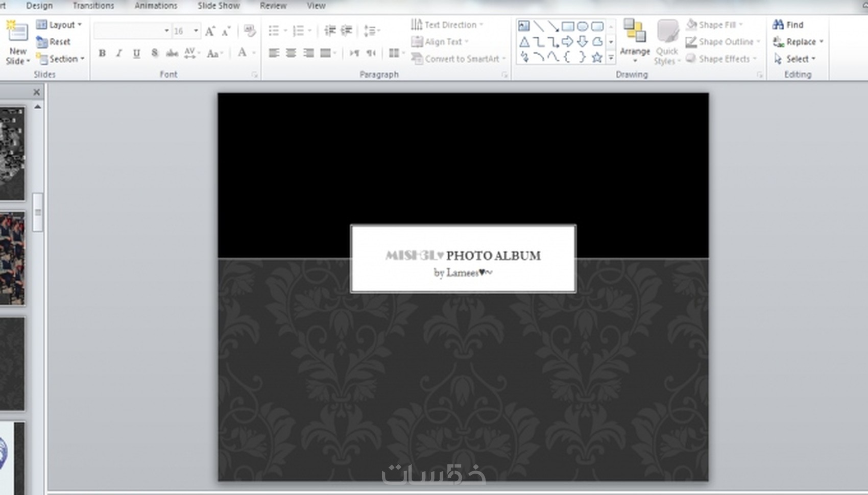Set right-to-left text direction

click(371, 53)
